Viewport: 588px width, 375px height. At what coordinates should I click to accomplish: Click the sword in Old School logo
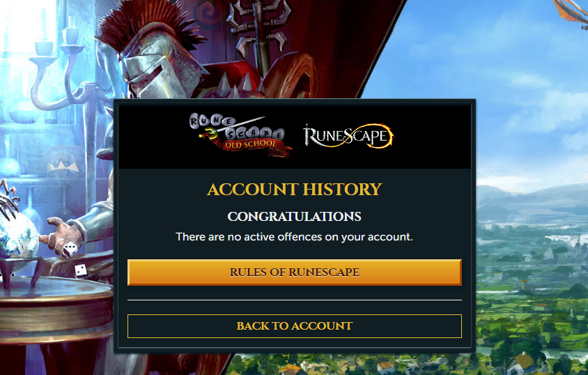pyautogui.click(x=231, y=128)
